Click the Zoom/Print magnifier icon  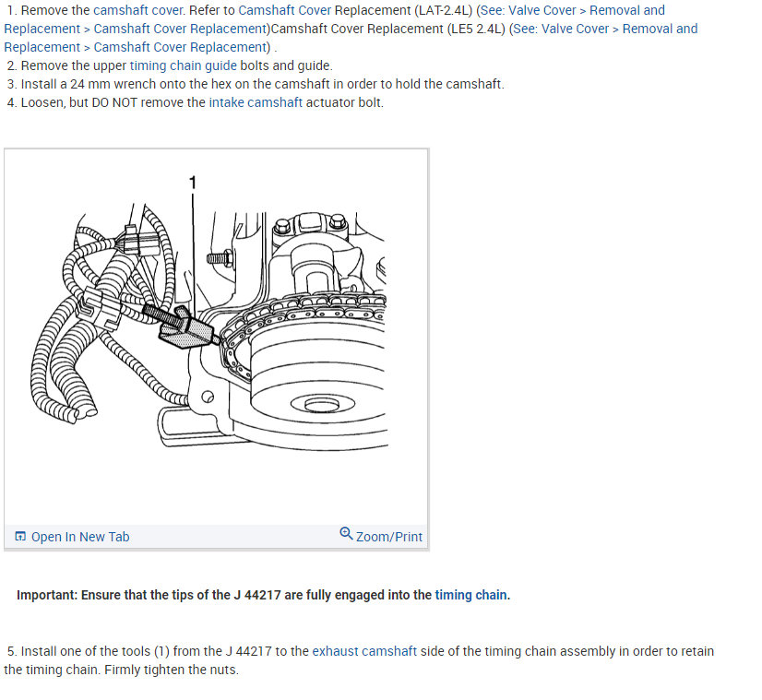click(x=346, y=533)
